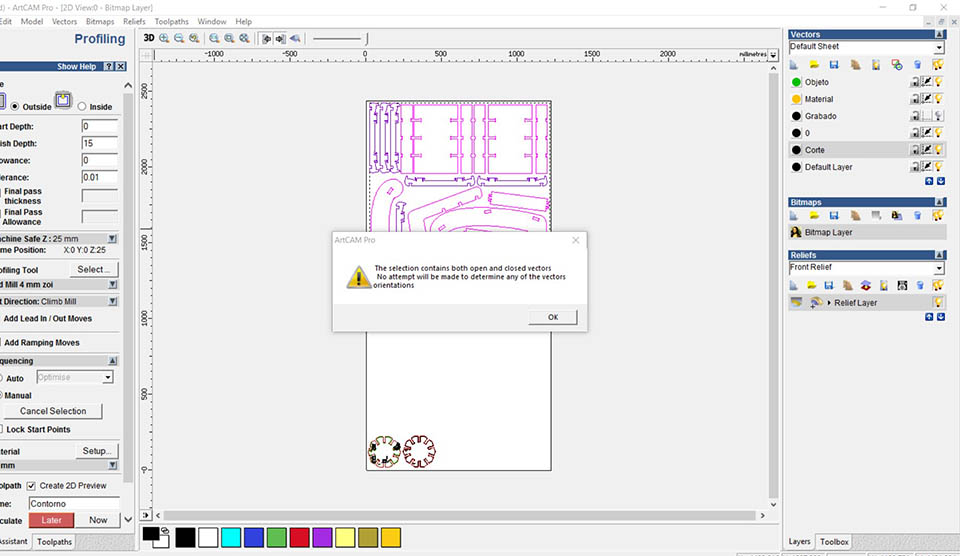The height and width of the screenshot is (556, 960).
Task: Click the relief-right arrow toolbar icon
Action: (x=280, y=39)
